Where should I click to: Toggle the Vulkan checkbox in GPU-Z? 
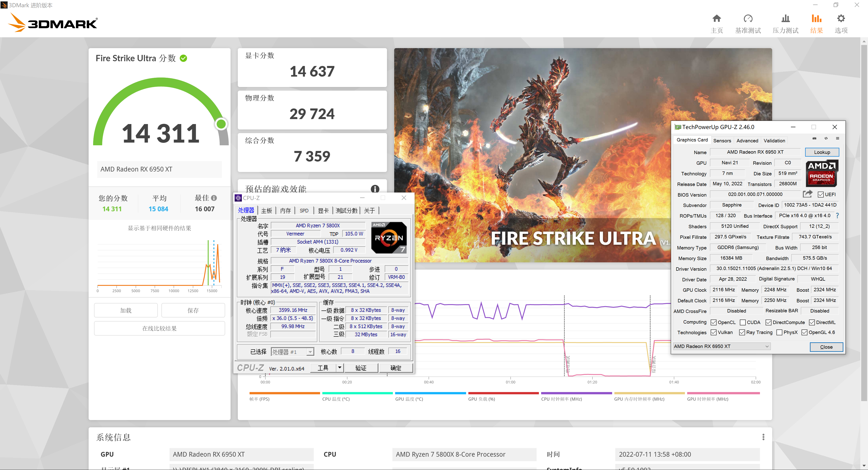[x=713, y=332]
